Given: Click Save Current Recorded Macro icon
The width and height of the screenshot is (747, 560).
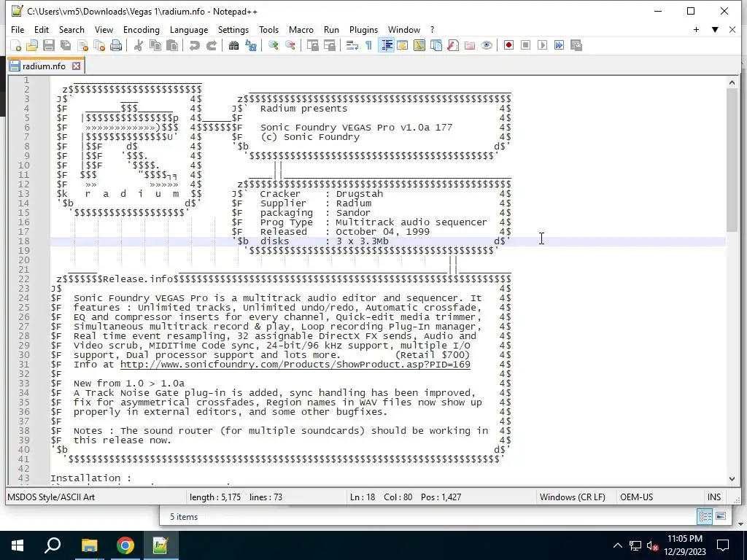Looking at the screenshot, I should click(x=576, y=45).
